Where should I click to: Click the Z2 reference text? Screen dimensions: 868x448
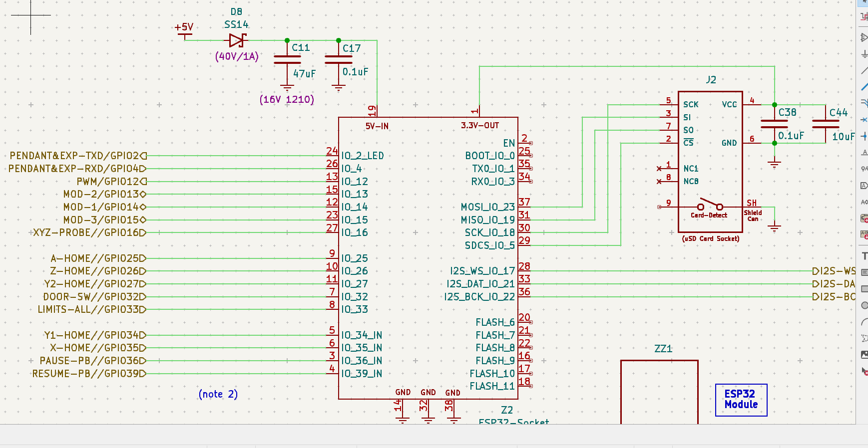[x=507, y=410]
